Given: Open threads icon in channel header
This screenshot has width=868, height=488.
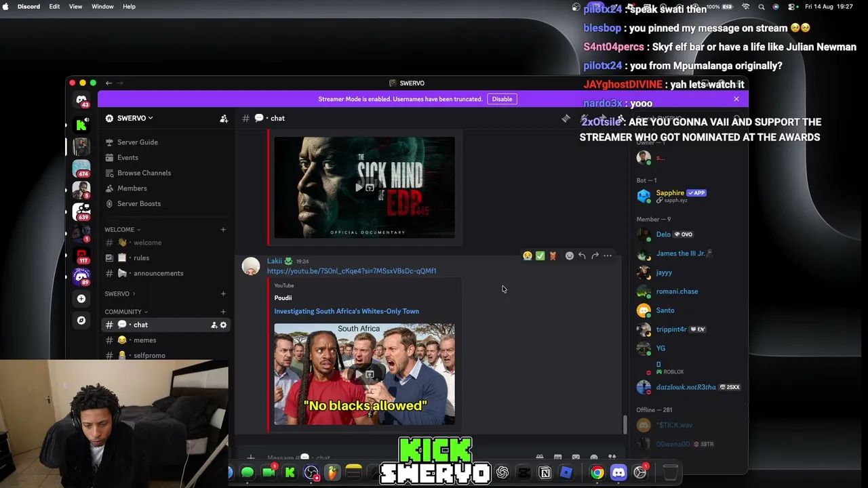Looking at the screenshot, I should tap(566, 119).
